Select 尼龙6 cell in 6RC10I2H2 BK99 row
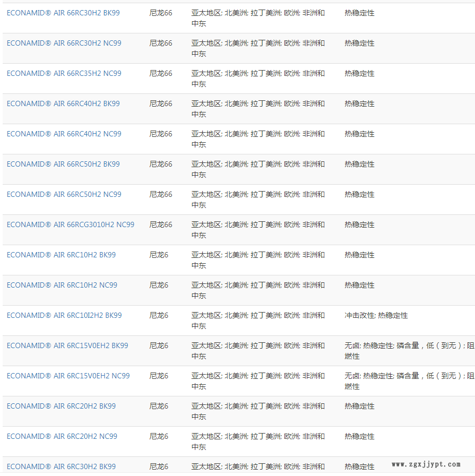 pyautogui.click(x=159, y=315)
